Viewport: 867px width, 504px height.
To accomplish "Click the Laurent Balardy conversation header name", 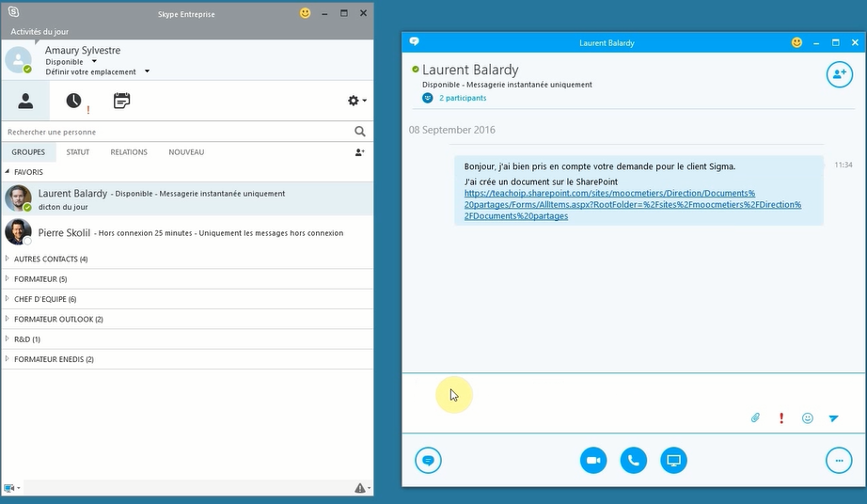I will pos(470,70).
